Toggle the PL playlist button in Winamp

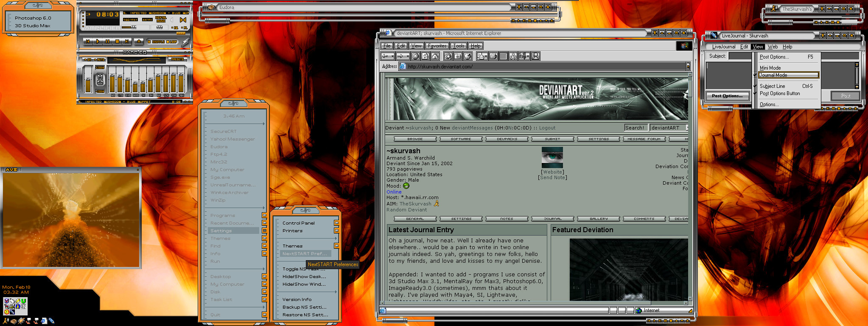185,28
